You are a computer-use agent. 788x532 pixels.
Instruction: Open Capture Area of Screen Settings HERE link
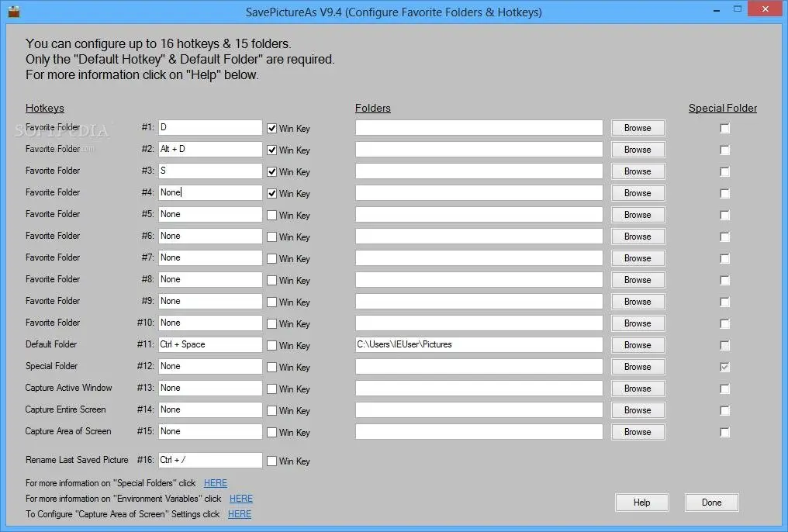pos(240,514)
